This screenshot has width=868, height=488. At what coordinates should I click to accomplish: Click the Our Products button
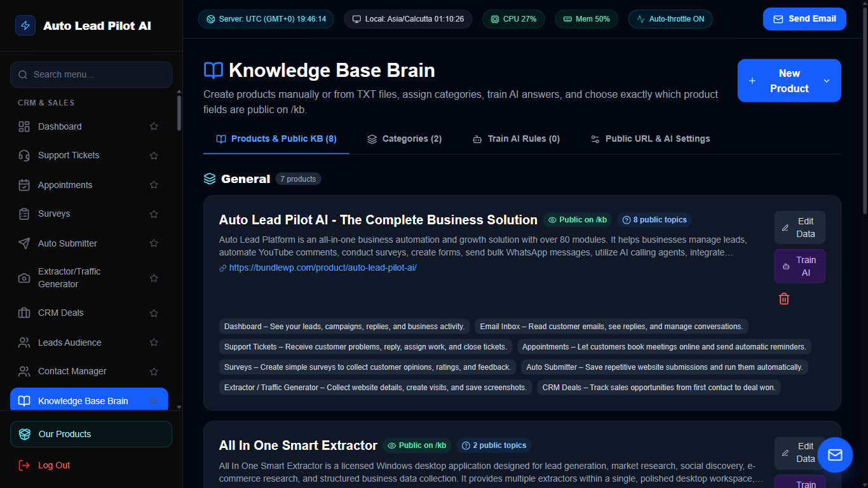tap(91, 434)
